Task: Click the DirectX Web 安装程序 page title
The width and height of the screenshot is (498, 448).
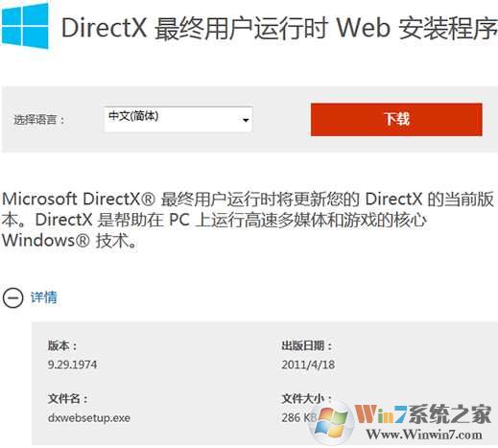Action: point(279,28)
